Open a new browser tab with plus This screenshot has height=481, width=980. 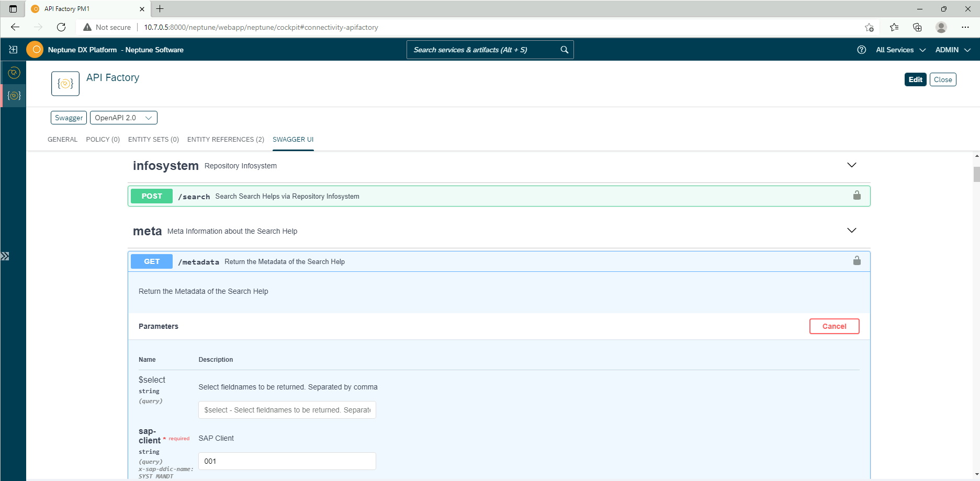(x=160, y=9)
